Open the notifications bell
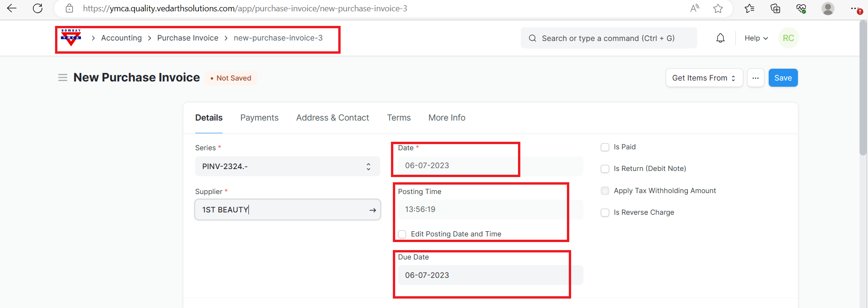Image resolution: width=868 pixels, height=308 pixels. click(x=720, y=38)
